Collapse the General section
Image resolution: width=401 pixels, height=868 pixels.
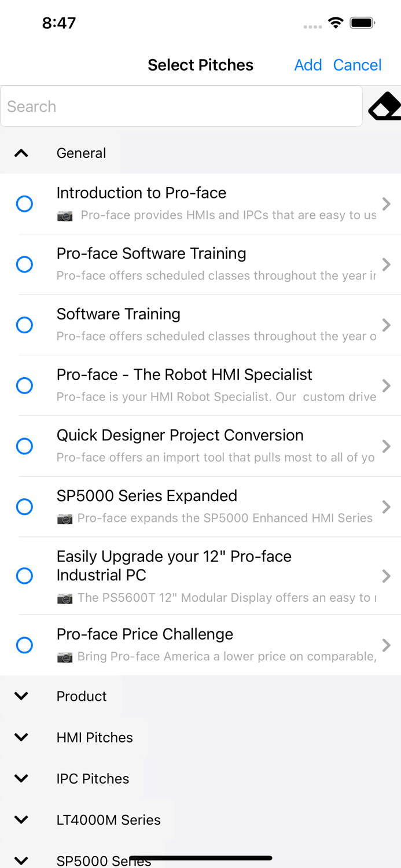point(21,153)
